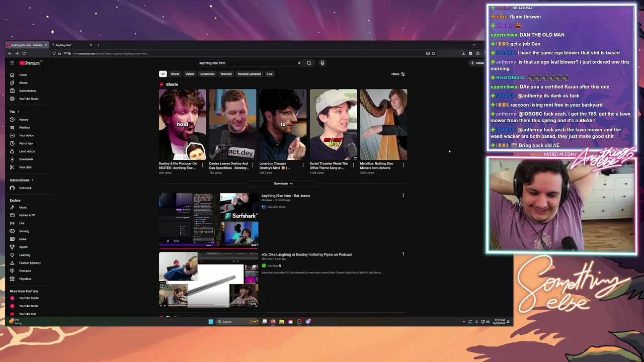The height and width of the screenshot is (362, 644).
Task: Start voice search with microphone icon
Action: tap(322, 63)
